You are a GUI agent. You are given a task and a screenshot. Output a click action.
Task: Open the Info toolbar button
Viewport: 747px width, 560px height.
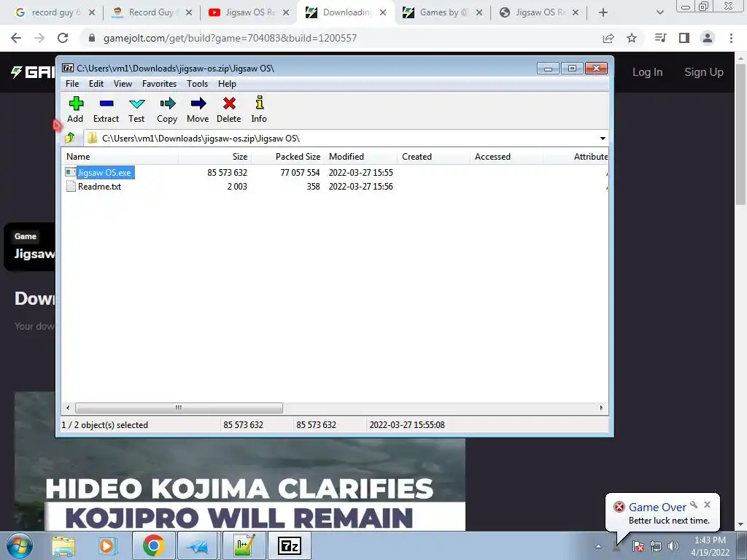tap(259, 109)
